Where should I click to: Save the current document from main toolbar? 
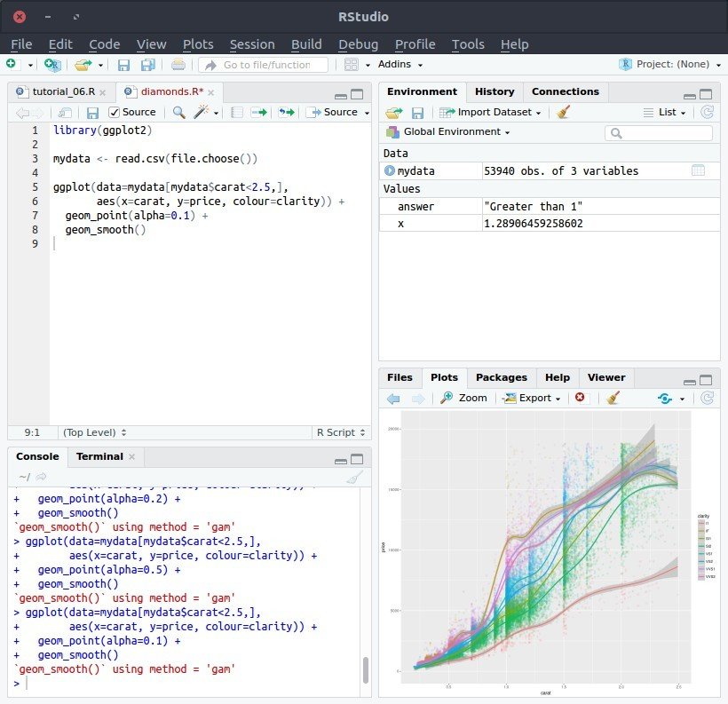(123, 65)
